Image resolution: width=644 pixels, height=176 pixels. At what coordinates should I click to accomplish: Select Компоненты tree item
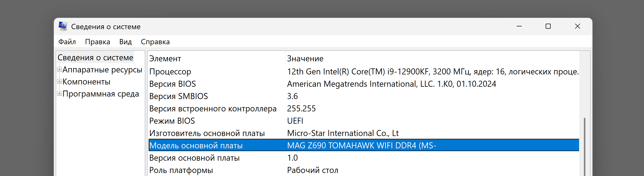coord(86,82)
